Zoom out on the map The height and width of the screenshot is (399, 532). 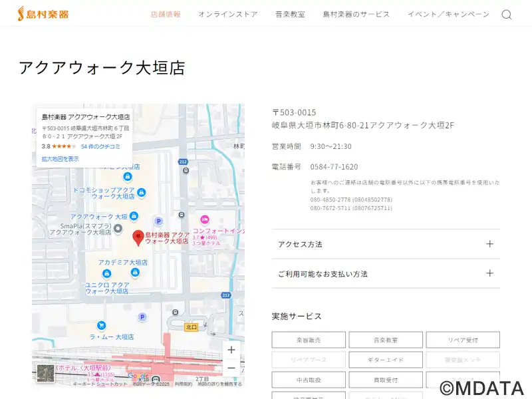[231, 368]
